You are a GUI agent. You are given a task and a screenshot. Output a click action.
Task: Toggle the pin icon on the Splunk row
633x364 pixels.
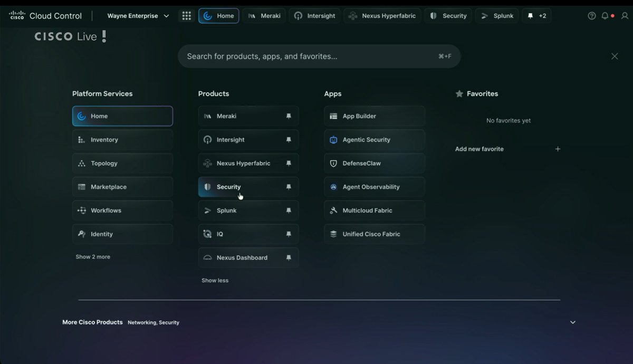(289, 210)
